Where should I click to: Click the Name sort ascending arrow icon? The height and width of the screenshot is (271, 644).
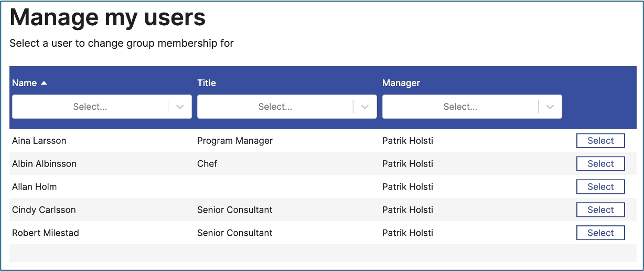44,83
